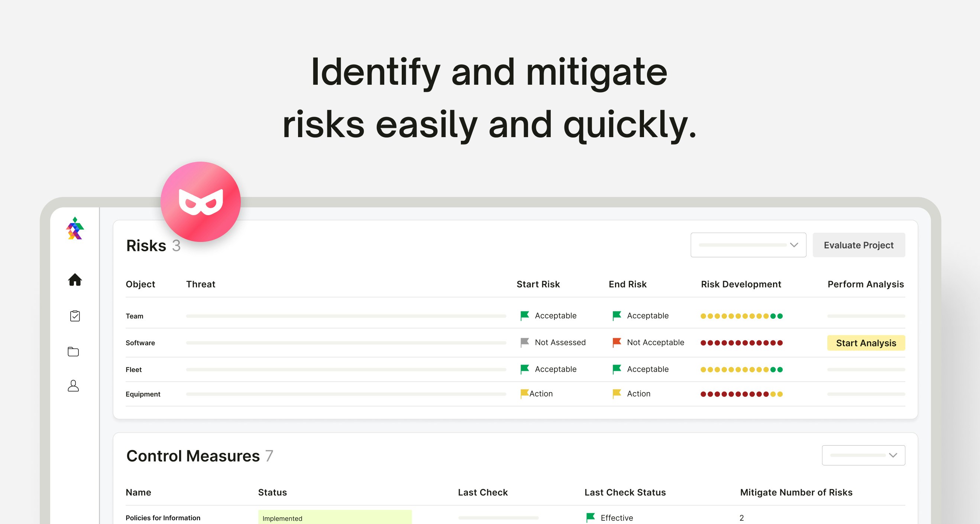This screenshot has width=980, height=524.
Task: Select the Equipment object row label
Action: (x=143, y=394)
